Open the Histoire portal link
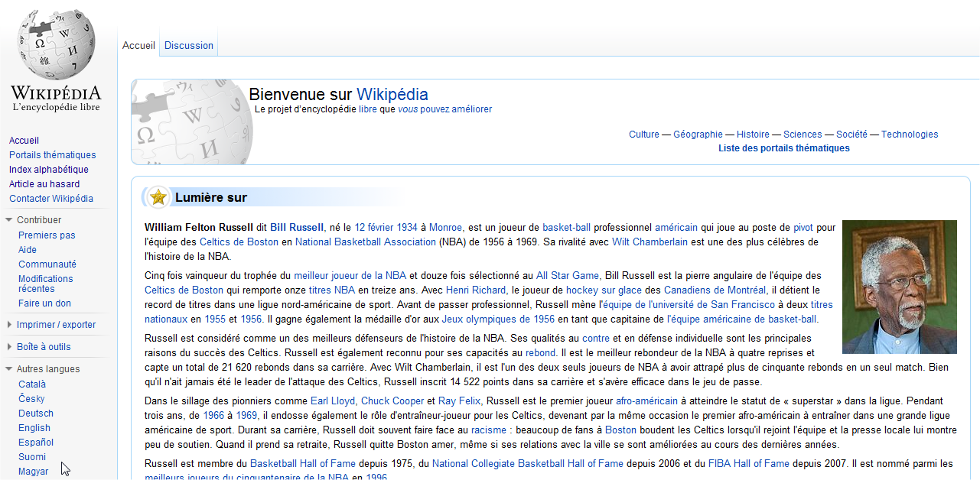This screenshot has width=980, height=480. (x=753, y=135)
